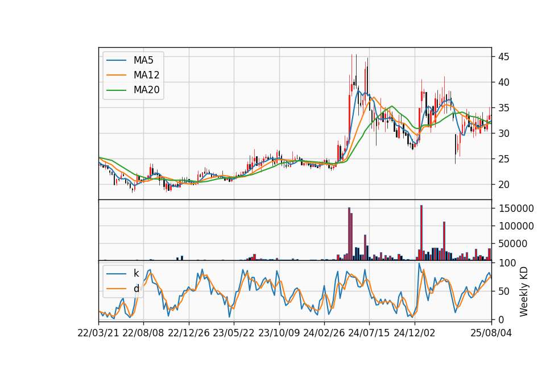546x392 pixels.
Task: Click the 22/12/26 date label
Action: (x=189, y=333)
